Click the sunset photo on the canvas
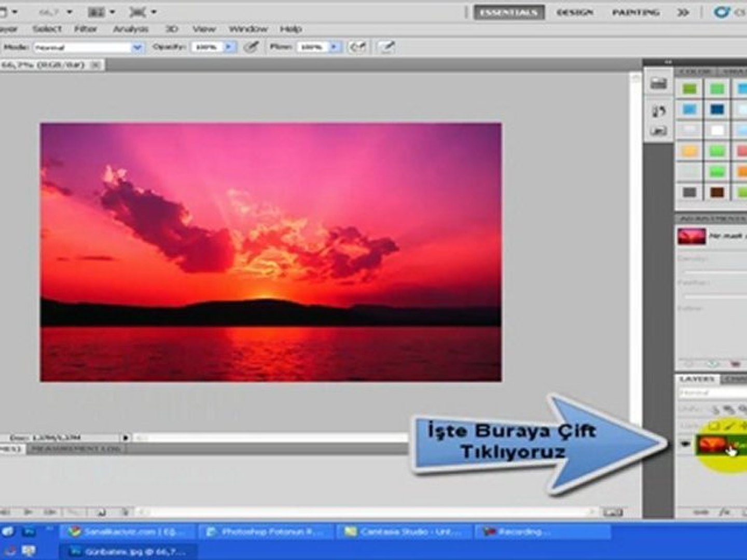747x560 pixels. coord(271,252)
